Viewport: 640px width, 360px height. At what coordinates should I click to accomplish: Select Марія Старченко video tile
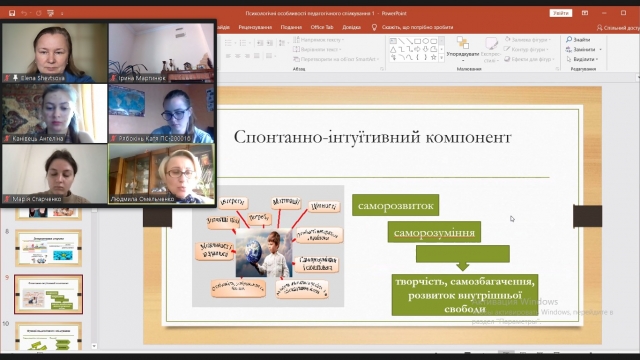55,174
